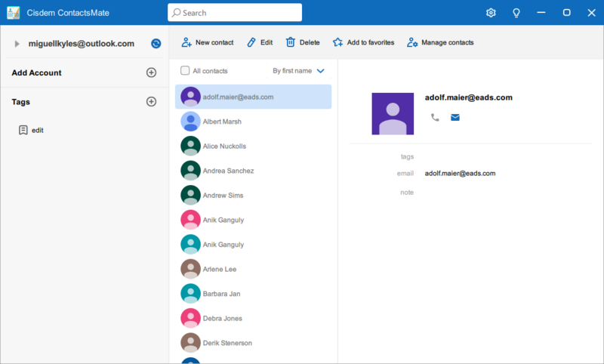This screenshot has width=604, height=364.
Task: Delete the selected contact
Action: pos(303,42)
